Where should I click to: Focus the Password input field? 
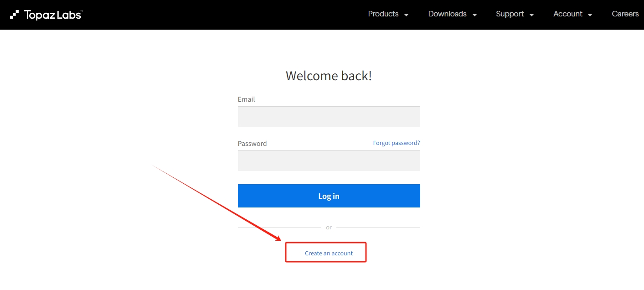coord(329,161)
